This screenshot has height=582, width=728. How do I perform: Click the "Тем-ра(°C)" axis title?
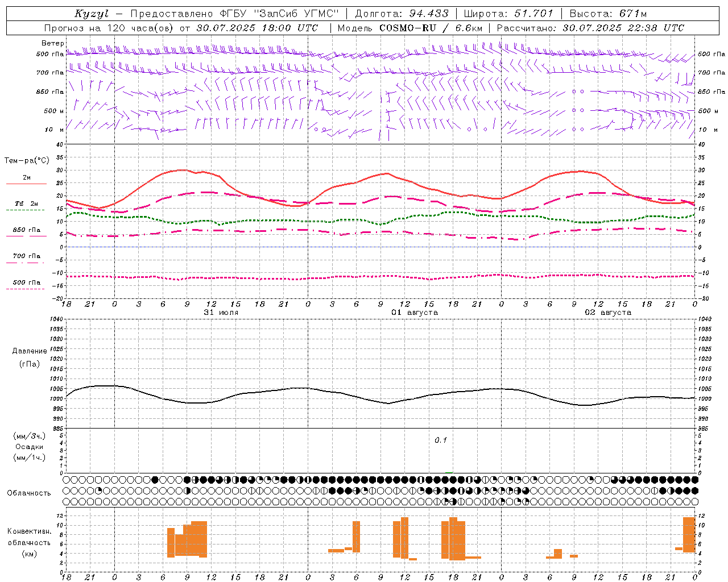[x=27, y=161]
